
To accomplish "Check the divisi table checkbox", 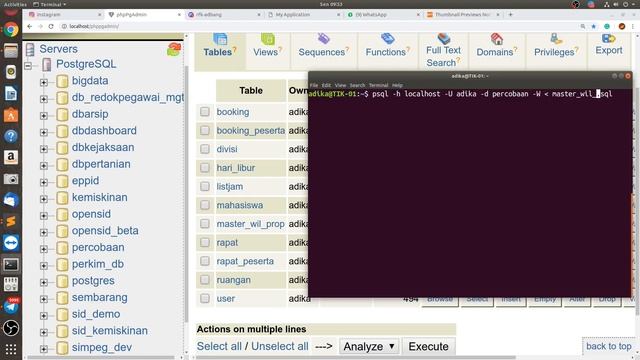I will (205, 149).
